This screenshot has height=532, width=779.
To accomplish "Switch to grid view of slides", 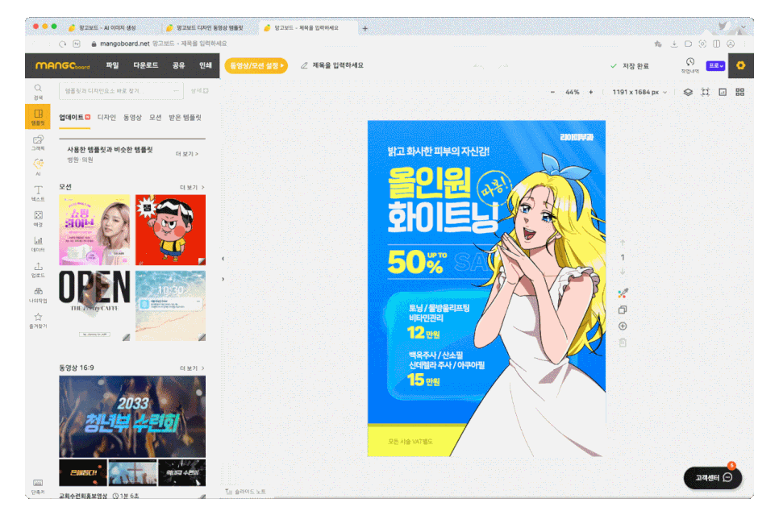I will (739, 92).
